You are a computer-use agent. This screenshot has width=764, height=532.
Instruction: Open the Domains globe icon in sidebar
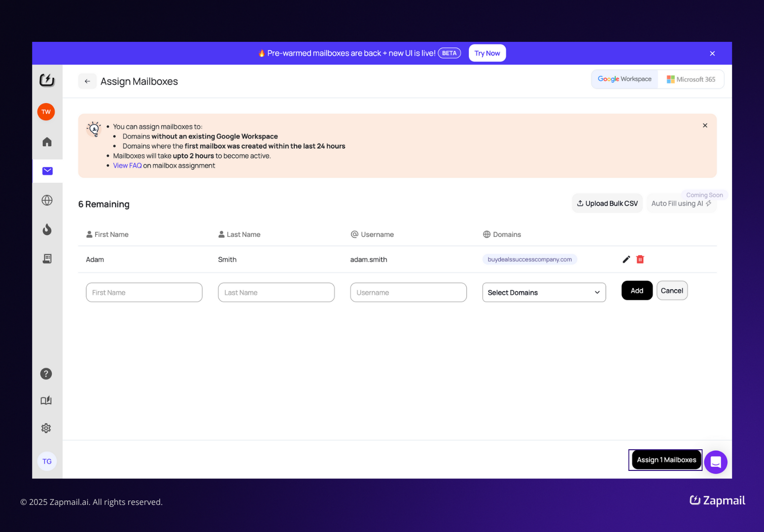[x=47, y=200]
